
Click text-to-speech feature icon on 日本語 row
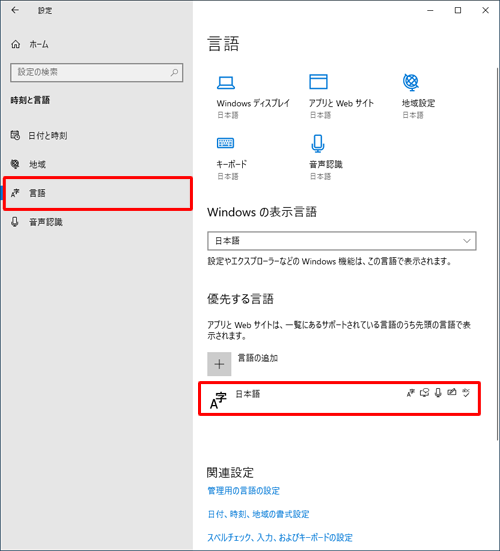424,393
